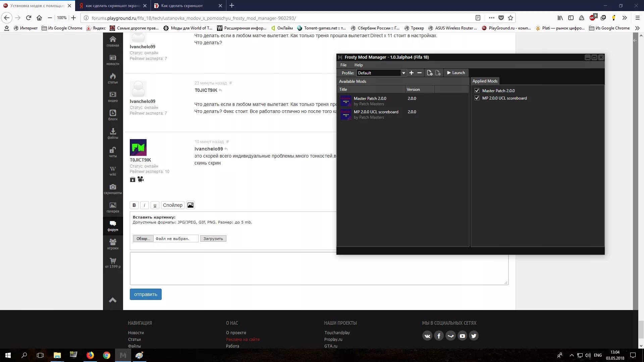Bookmark this page with the star icon
The height and width of the screenshot is (362, 644).
(511, 18)
